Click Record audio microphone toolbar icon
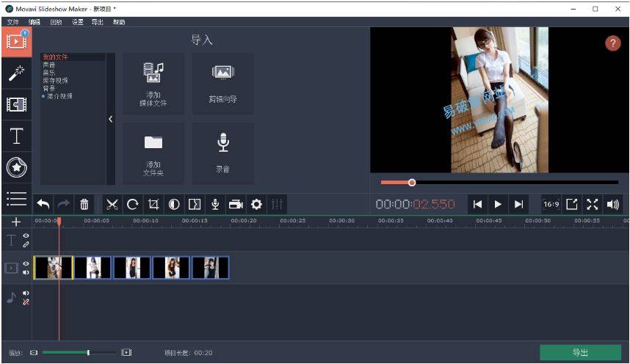Viewport: 630px width, 364px height. [215, 205]
